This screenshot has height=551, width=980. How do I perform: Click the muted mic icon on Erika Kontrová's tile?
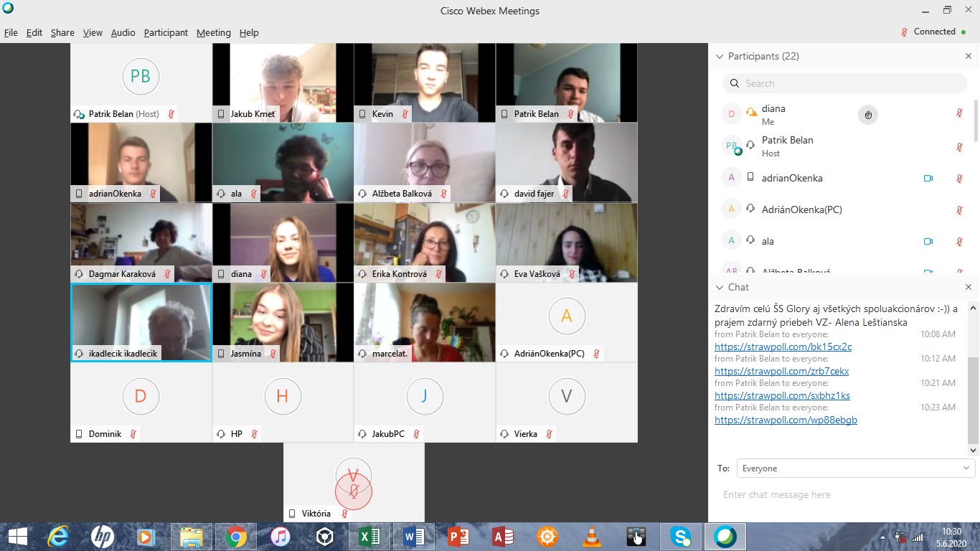(438, 274)
